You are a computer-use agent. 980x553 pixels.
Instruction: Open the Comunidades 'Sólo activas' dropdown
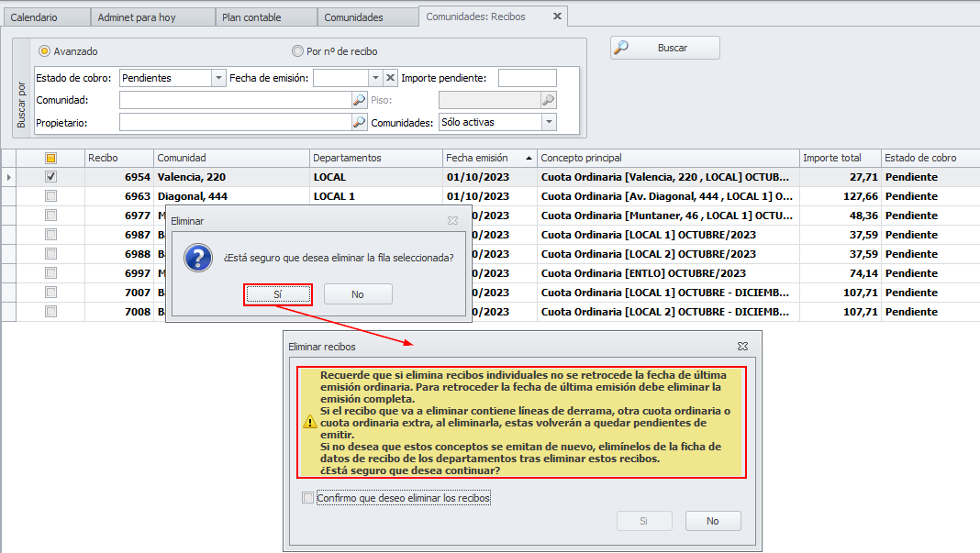pos(549,122)
